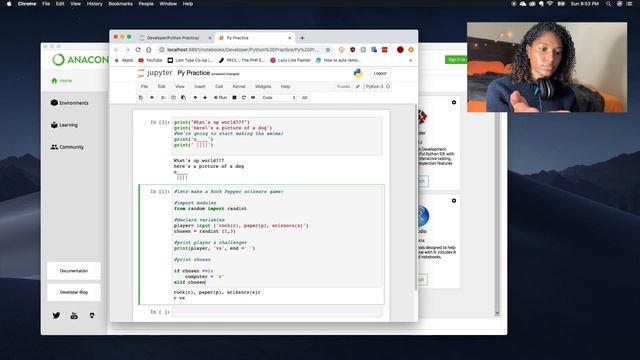Open Spotlight search in the menu bar

pyautogui.click(x=608, y=4)
